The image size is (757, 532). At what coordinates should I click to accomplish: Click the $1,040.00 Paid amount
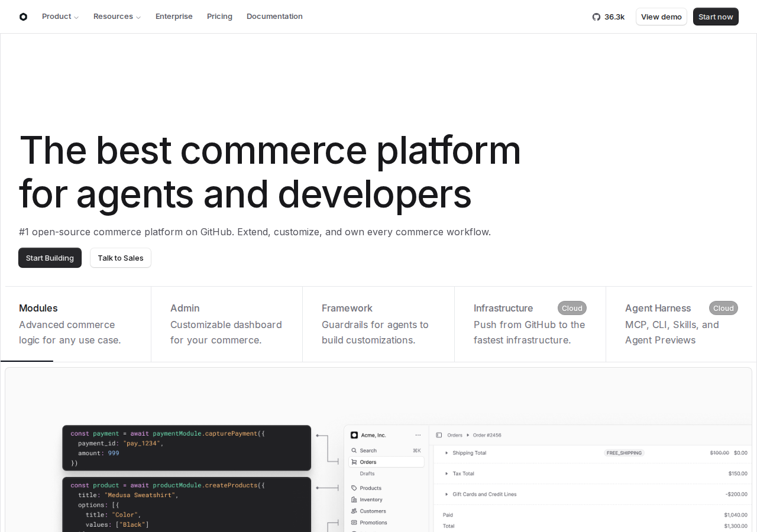[736, 515]
